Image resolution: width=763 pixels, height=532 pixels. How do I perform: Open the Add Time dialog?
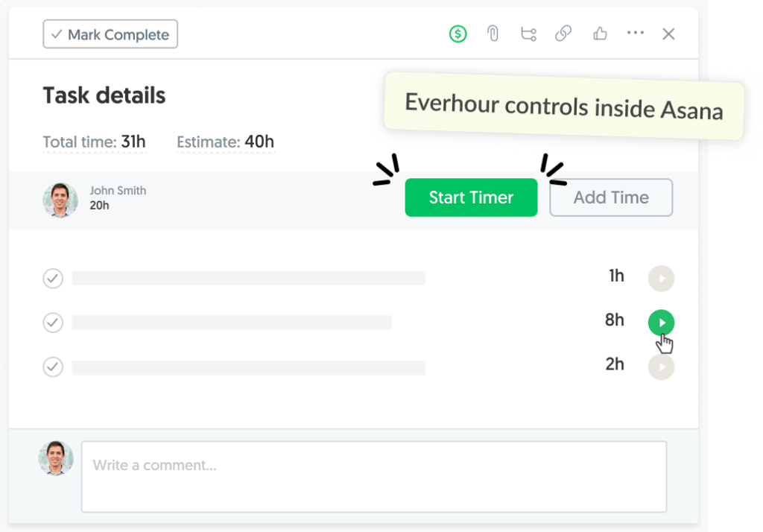click(x=610, y=197)
